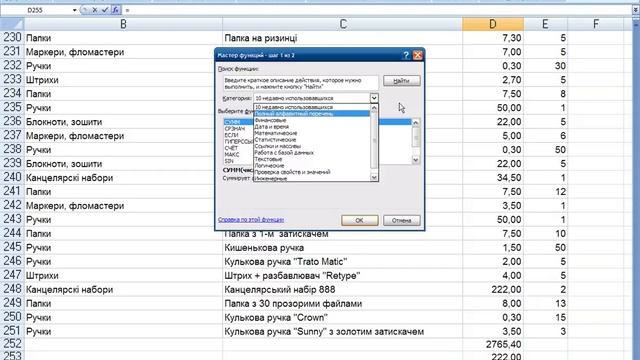Choose 'Статистические' category
Screen dimensions: 640x360
pyautogui.click(x=311, y=140)
